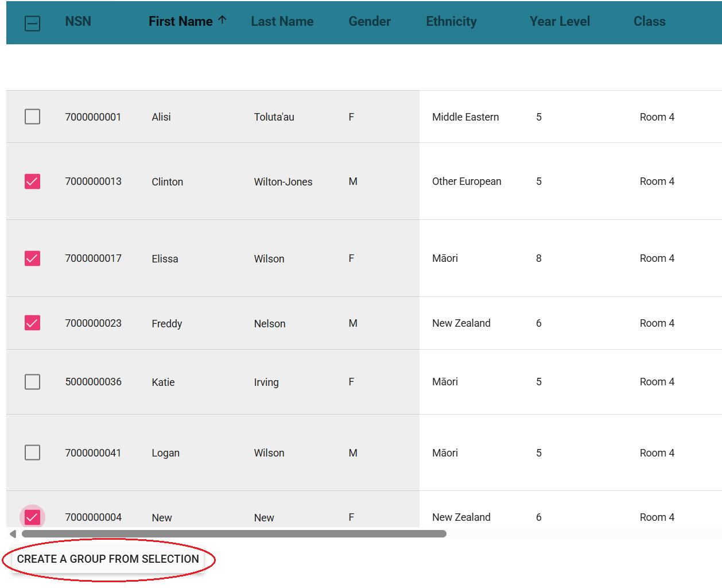Check the box for Alisi Toluta'au
This screenshot has width=722, height=588.
pos(33,117)
